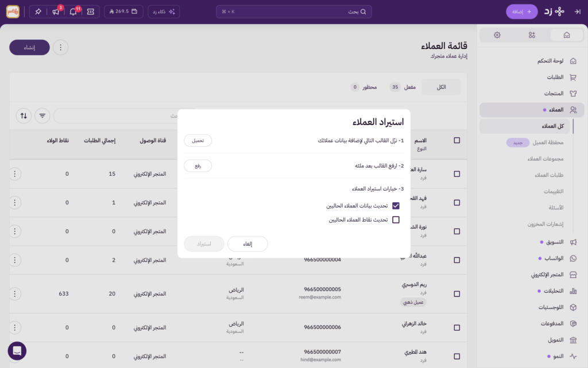Open more options menu beside إنشاء
This screenshot has width=588, height=368.
(60, 47)
